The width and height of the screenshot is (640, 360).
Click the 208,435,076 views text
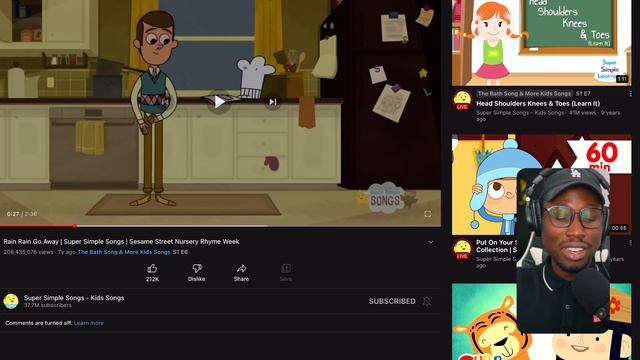coord(28,252)
